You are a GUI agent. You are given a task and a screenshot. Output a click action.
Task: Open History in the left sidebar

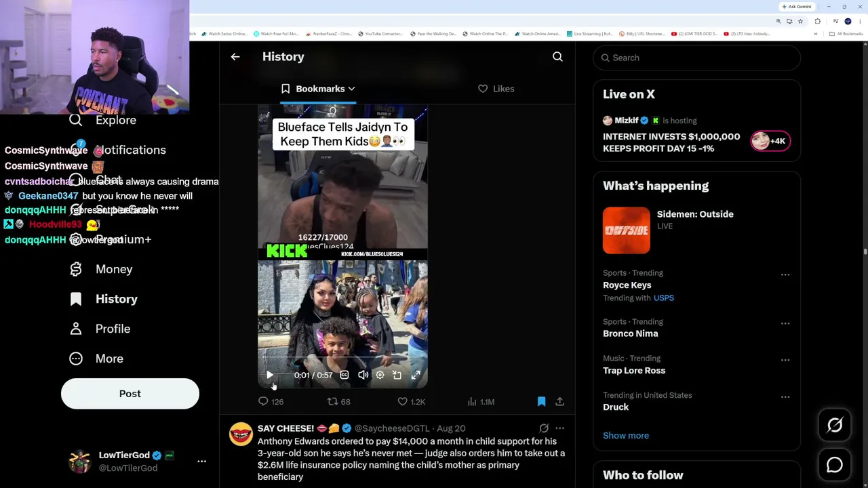[104, 299]
